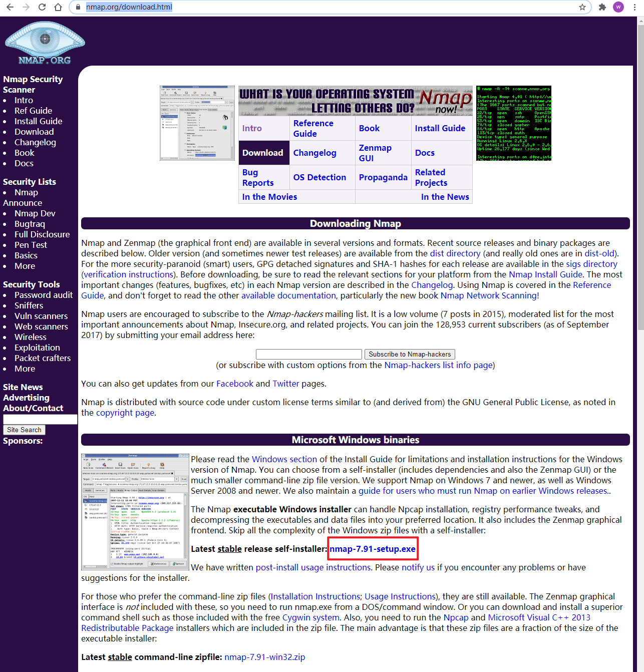644x672 pixels.
Task: Click the Nmap 'What is your operating system' banner
Action: 356,101
